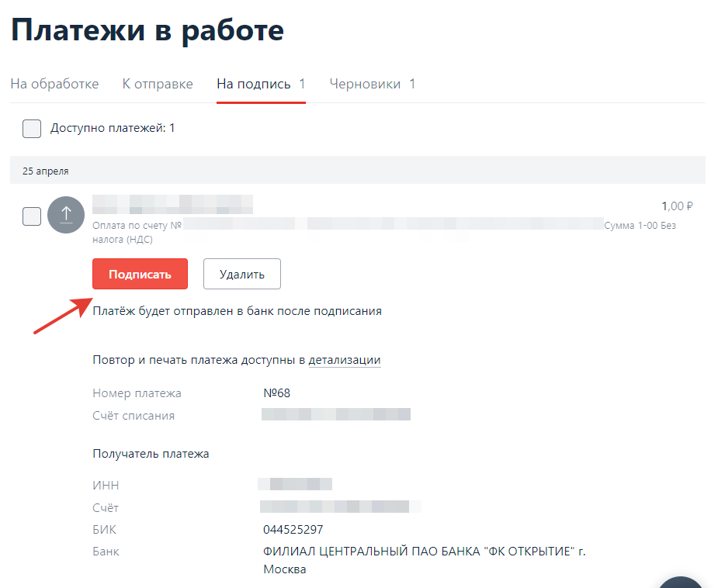The width and height of the screenshot is (718, 588).
Task: Click the outgoing payment arrow icon
Action: coord(66,214)
